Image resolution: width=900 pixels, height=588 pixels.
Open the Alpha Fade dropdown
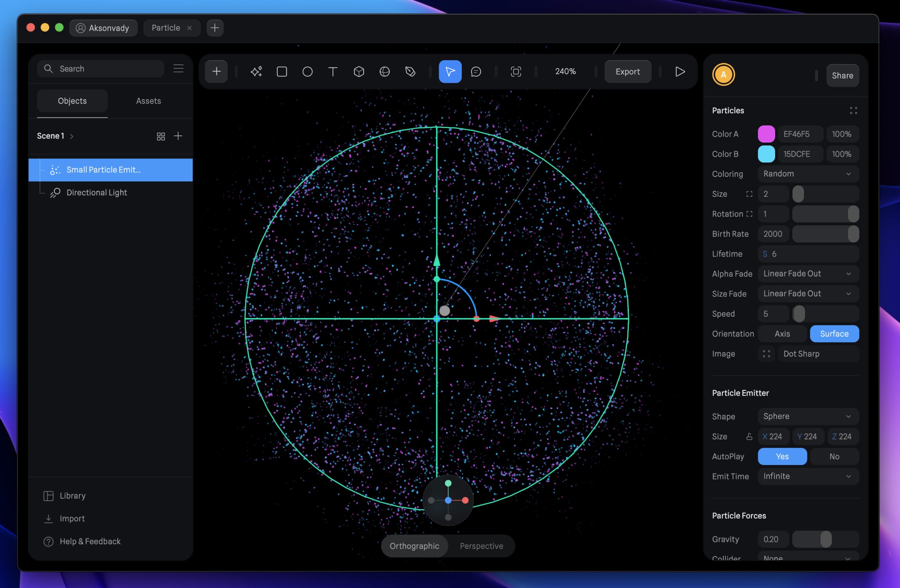click(x=808, y=274)
